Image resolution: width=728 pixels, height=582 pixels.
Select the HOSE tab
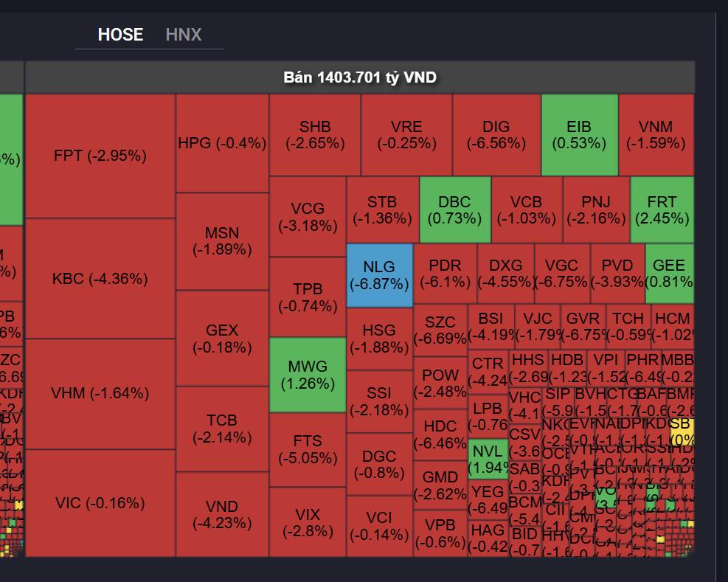(x=120, y=35)
